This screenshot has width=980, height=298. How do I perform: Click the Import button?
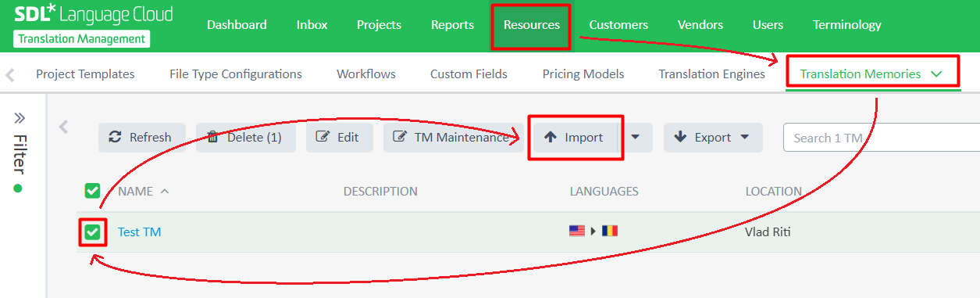[576, 138]
